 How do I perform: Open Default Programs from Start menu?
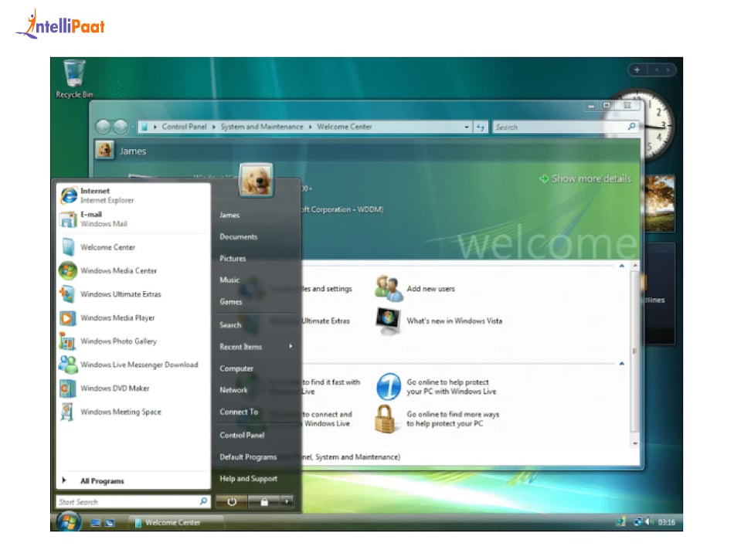click(x=248, y=456)
